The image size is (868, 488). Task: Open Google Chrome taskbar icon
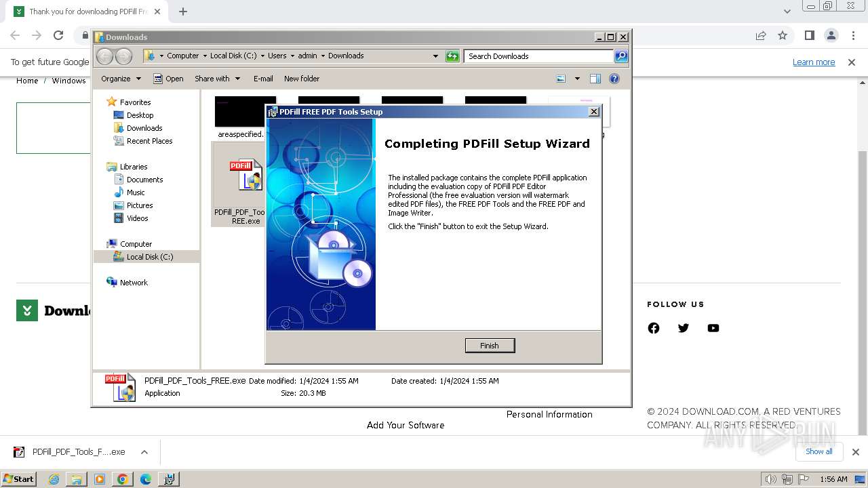122,479
